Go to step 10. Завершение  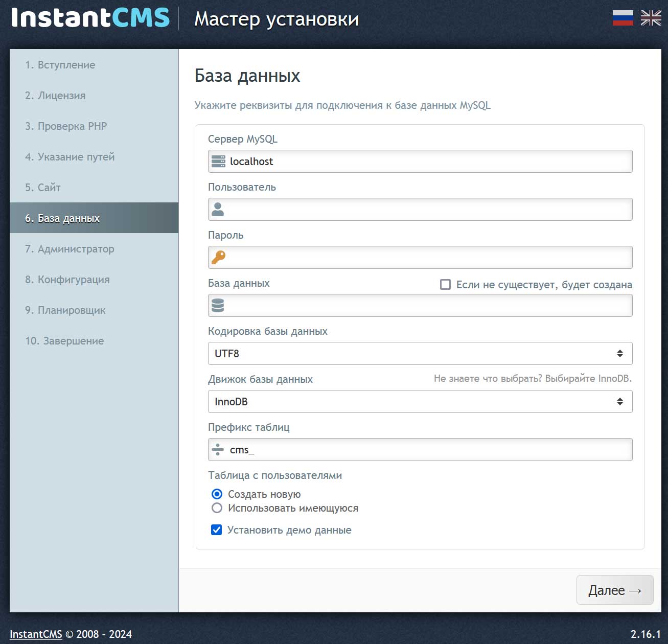(x=94, y=341)
